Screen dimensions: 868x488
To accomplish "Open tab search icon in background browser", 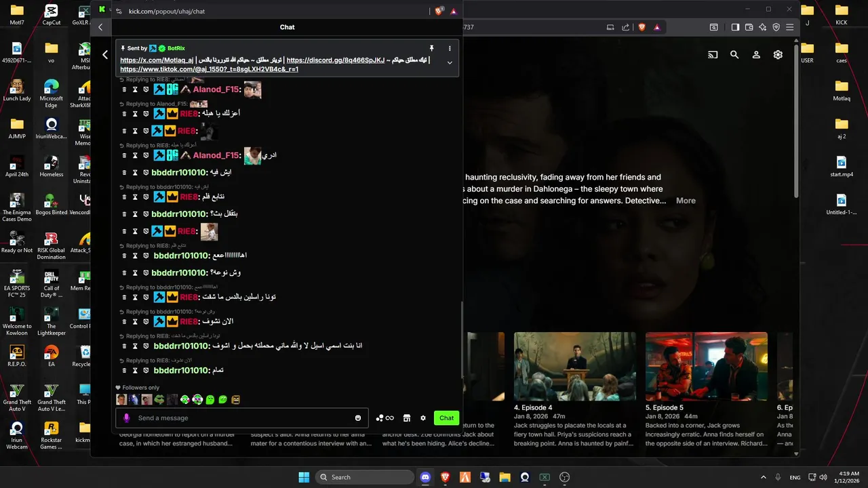I will pyautogui.click(x=714, y=27).
